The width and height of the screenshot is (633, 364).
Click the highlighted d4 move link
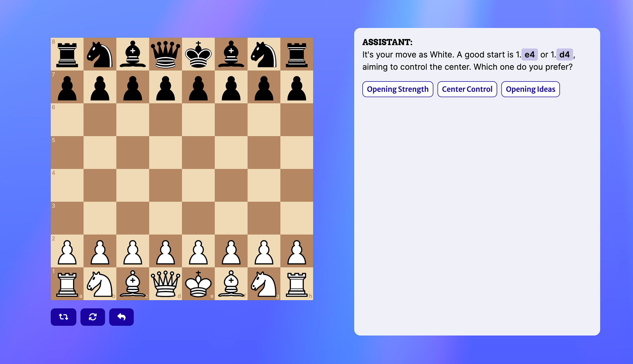pos(564,55)
